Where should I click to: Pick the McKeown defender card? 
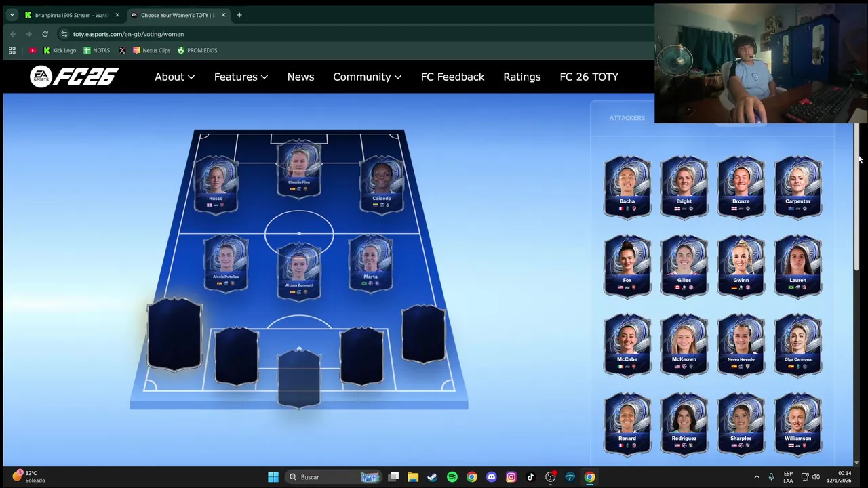point(684,344)
